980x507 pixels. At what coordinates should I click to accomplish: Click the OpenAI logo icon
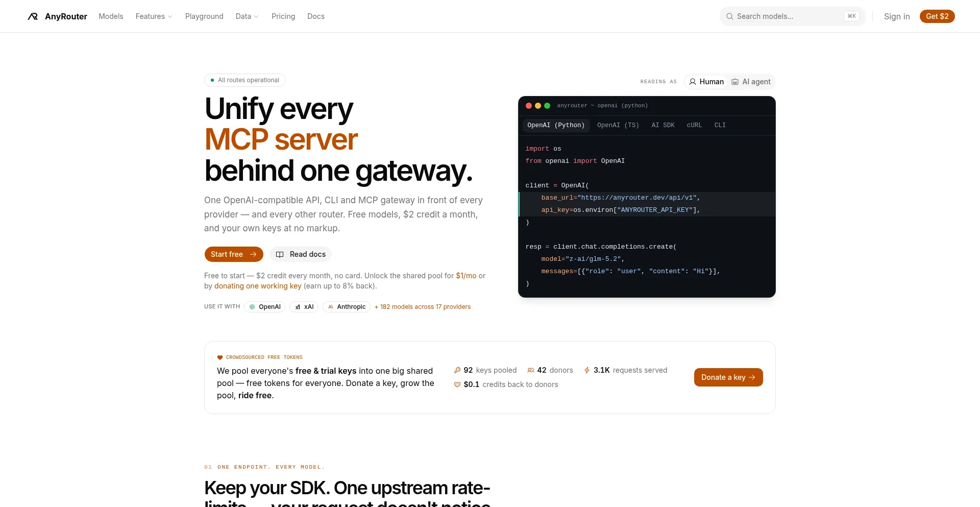252,307
